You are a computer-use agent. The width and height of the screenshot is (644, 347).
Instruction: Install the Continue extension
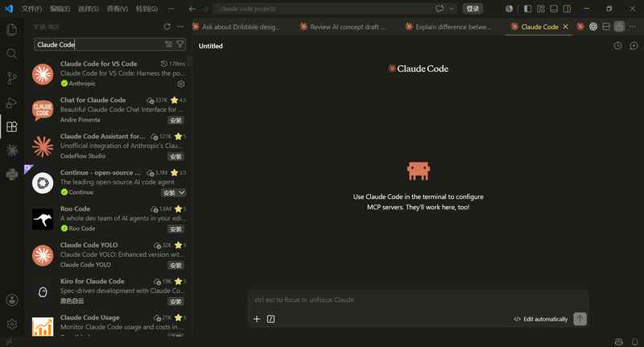pyautogui.click(x=169, y=192)
